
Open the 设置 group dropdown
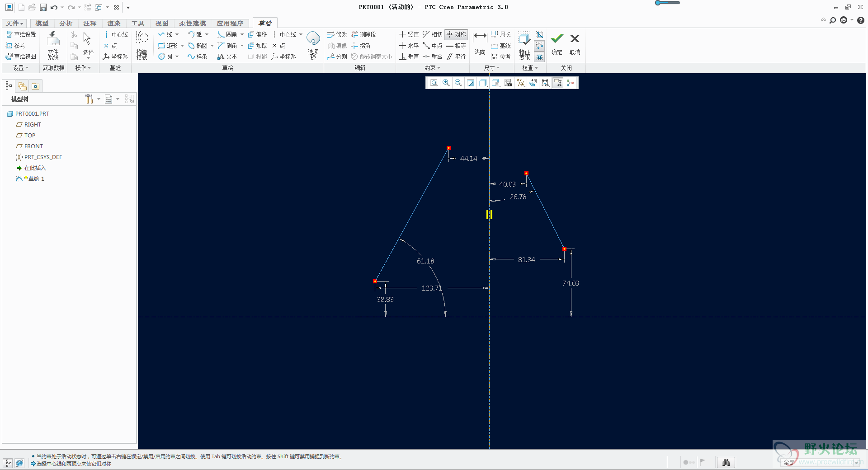pyautogui.click(x=21, y=68)
